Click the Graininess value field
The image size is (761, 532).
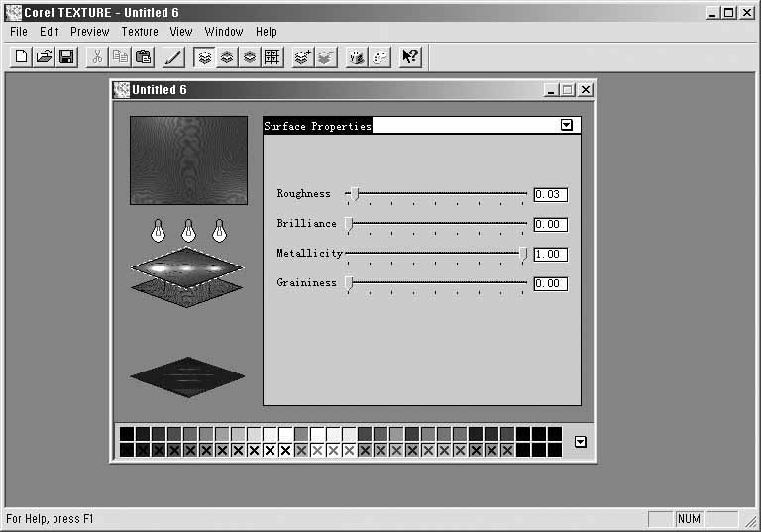pos(550,283)
